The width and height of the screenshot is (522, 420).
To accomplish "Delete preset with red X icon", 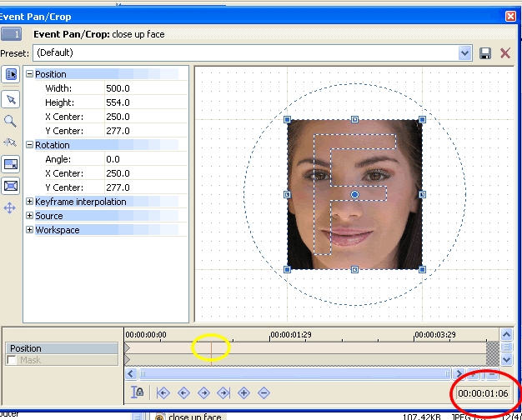I will [505, 53].
